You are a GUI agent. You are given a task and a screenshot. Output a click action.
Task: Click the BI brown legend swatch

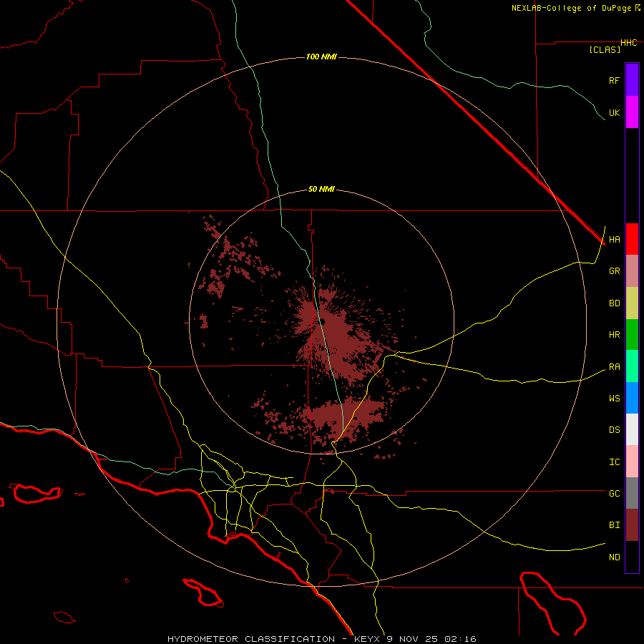pos(632,525)
